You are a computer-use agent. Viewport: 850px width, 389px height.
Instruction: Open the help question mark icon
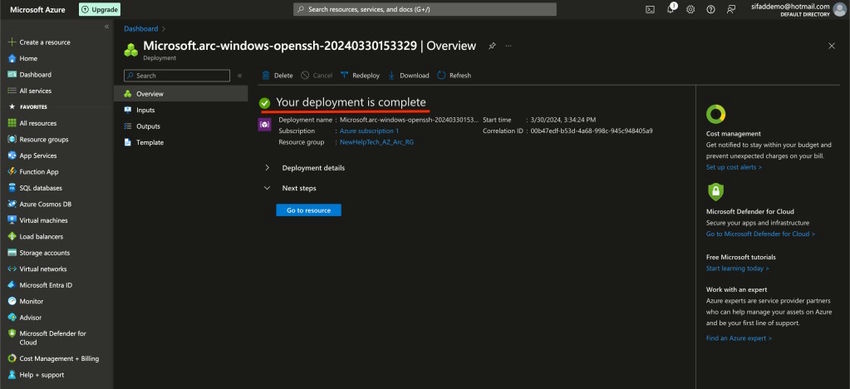pos(711,9)
